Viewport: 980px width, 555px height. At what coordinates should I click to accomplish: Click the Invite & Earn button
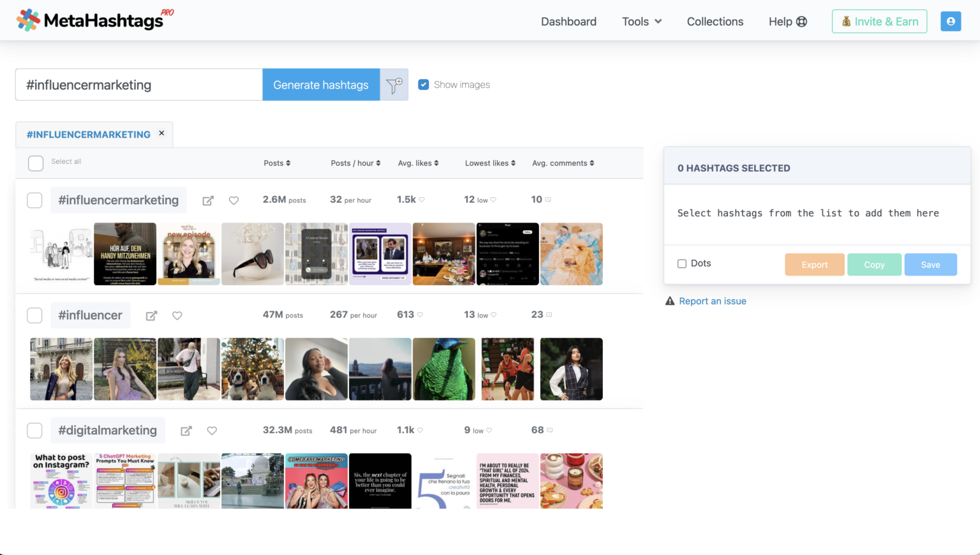(x=879, y=21)
